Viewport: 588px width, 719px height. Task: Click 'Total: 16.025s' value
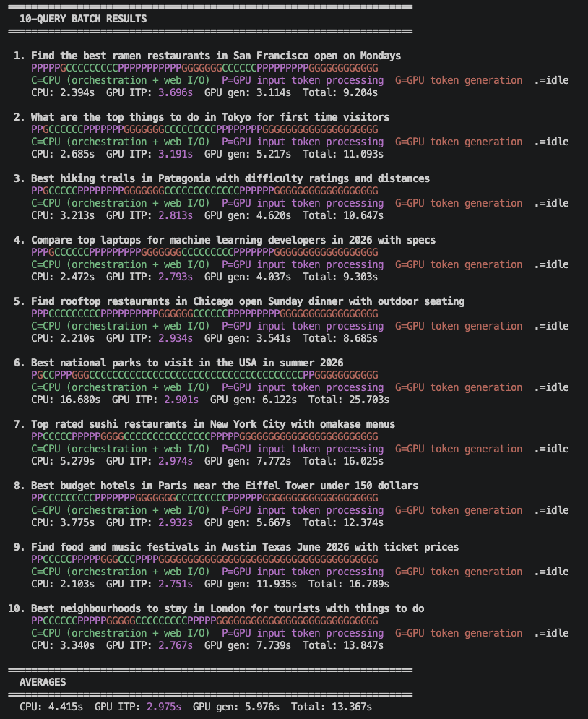[x=343, y=461]
